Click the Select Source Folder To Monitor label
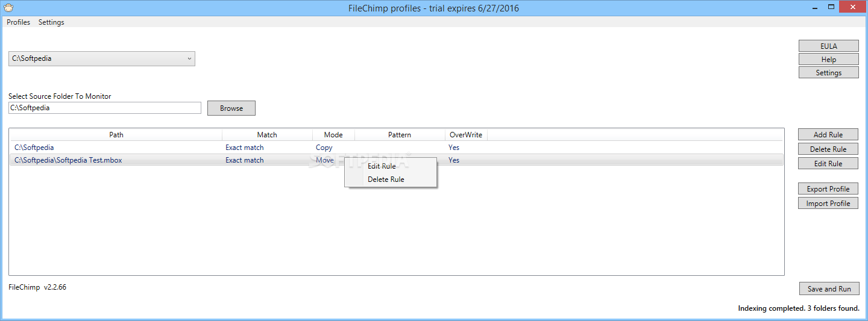 (x=60, y=96)
